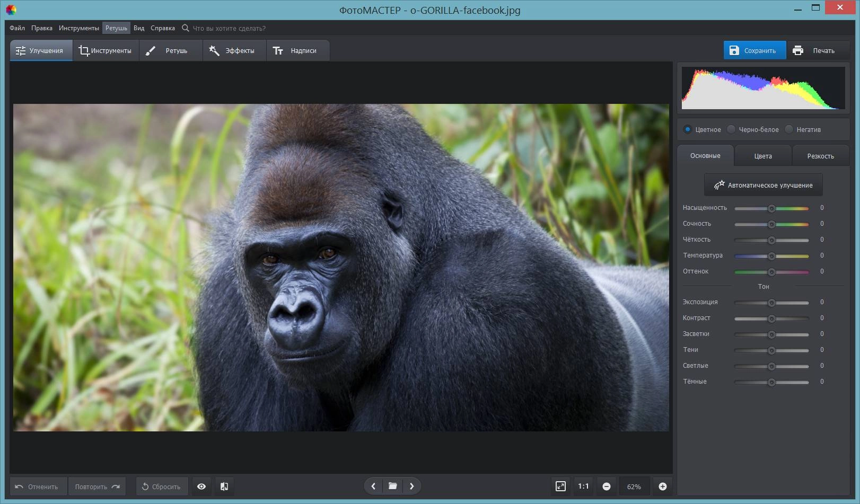Click the Тон section label
Screen dimensions: 860x504
[763, 287]
